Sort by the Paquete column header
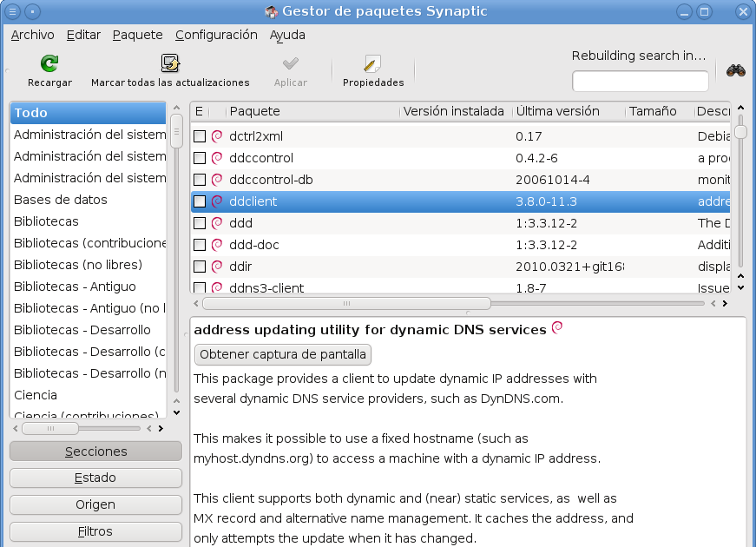Screen dimensions: 756x547 coord(313,111)
